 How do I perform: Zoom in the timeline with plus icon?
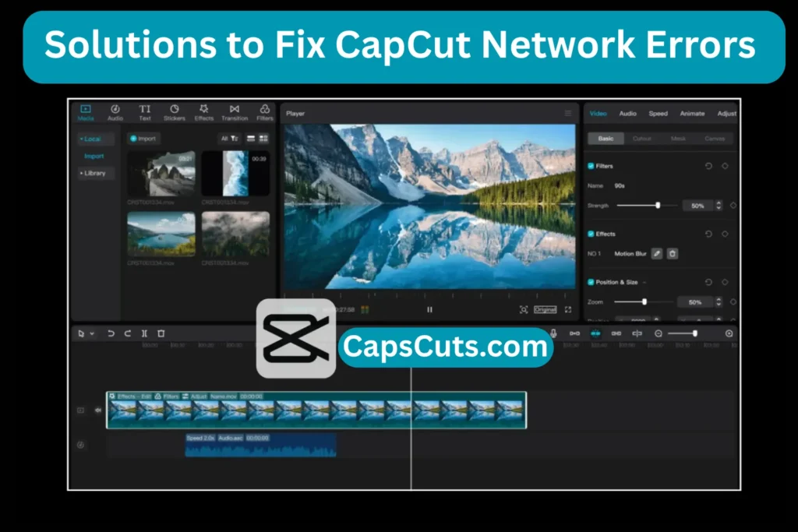point(729,333)
